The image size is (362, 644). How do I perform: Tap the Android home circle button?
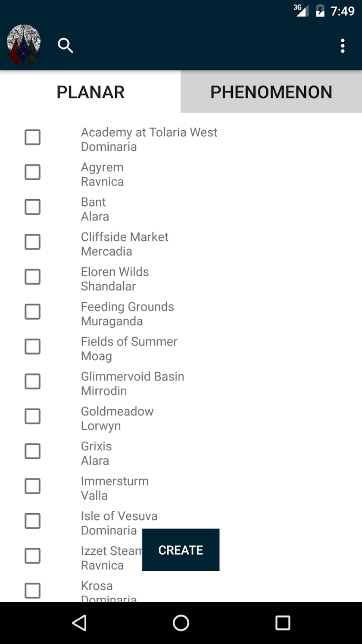(x=181, y=623)
